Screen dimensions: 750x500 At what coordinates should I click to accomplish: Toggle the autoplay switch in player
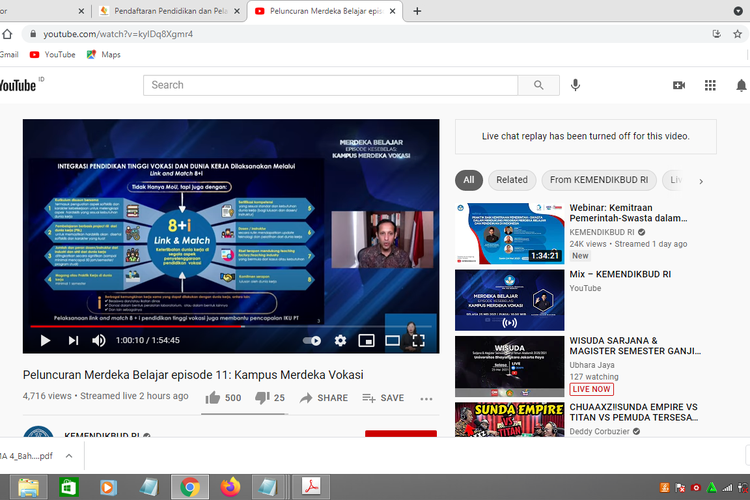(312, 340)
